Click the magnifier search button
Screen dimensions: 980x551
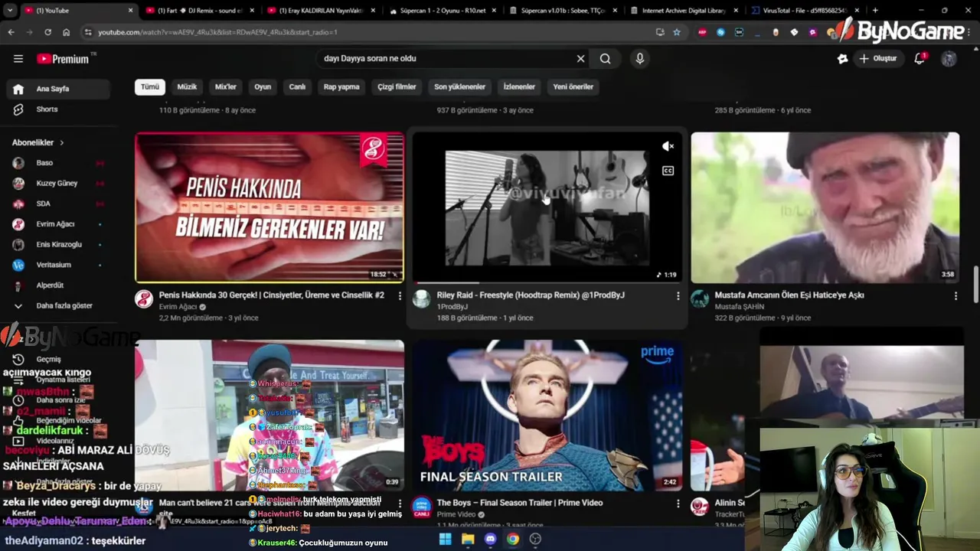click(605, 58)
